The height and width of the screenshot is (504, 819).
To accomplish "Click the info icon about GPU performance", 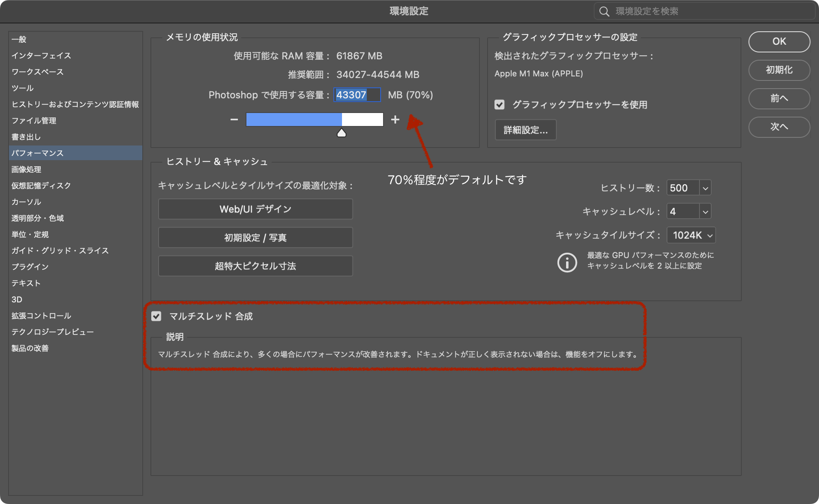I will point(567,262).
